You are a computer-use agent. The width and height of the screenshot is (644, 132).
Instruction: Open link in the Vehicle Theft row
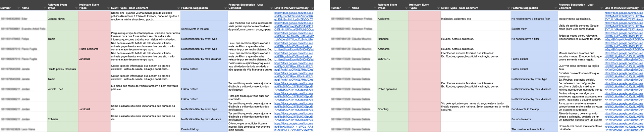(x=293, y=86)
